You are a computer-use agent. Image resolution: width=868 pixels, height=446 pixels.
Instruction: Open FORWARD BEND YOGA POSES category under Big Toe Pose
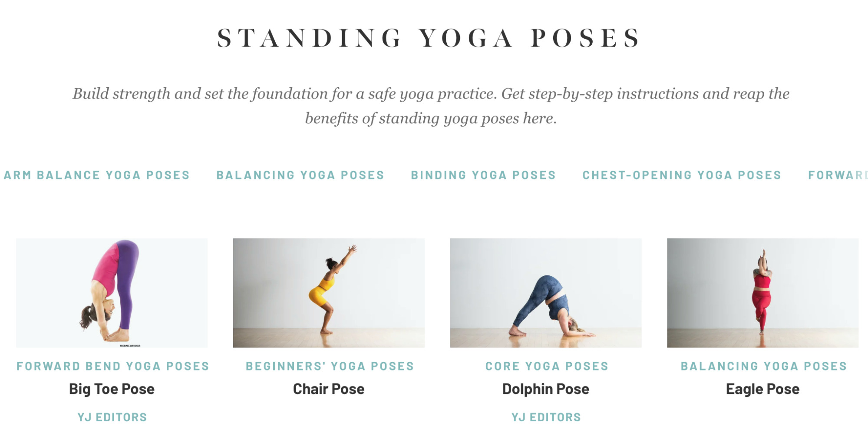point(112,366)
